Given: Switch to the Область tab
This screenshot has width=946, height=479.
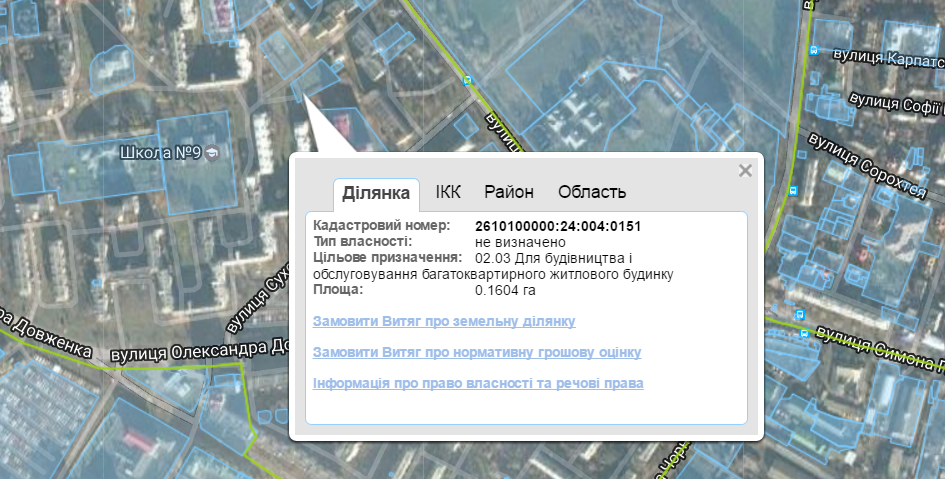Looking at the screenshot, I should point(592,192).
